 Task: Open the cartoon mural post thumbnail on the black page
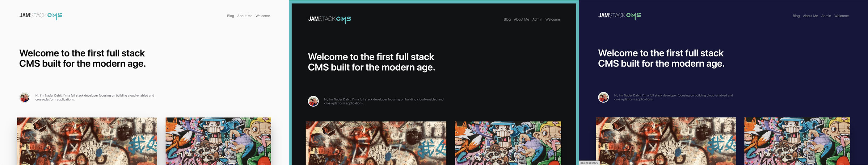508,143
